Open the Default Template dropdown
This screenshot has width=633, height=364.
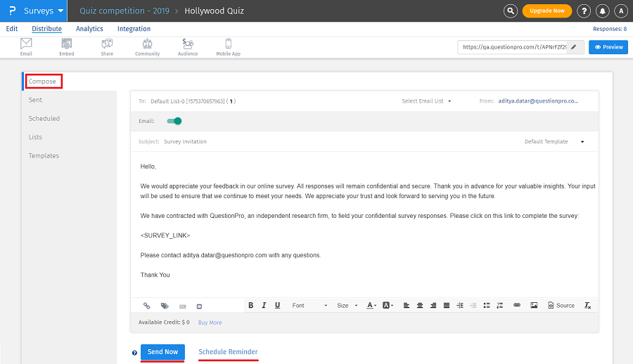coord(554,142)
